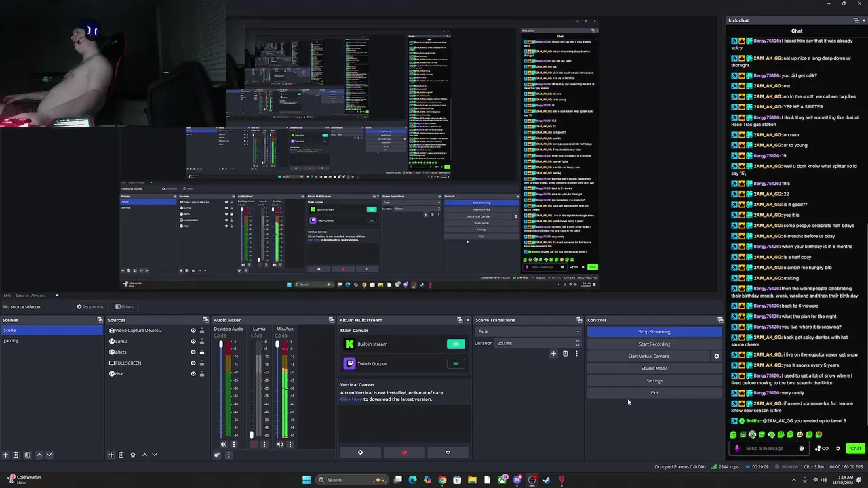Toggle visibility of Video Capture Device 2 source
This screenshot has width=868, height=488.
(193, 331)
